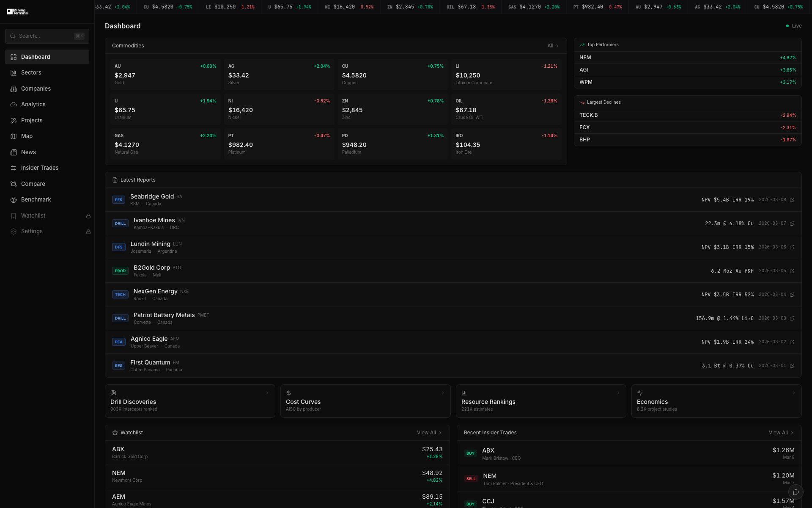
Task: Click the Mining Terminal logo
Action: (17, 11)
